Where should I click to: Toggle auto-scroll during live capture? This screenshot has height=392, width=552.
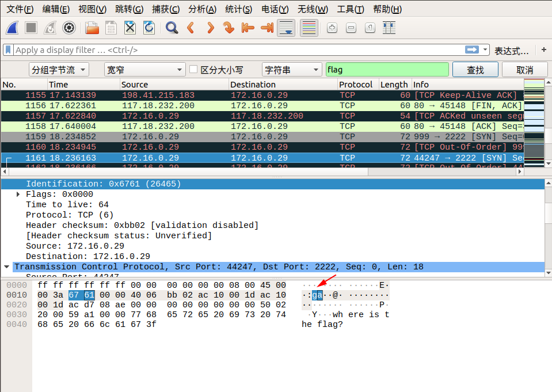click(x=287, y=28)
